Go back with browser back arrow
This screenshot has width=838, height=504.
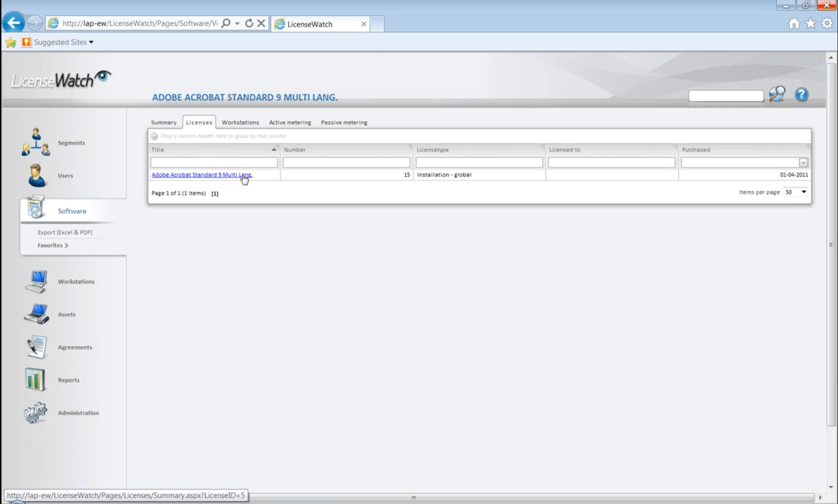[14, 22]
